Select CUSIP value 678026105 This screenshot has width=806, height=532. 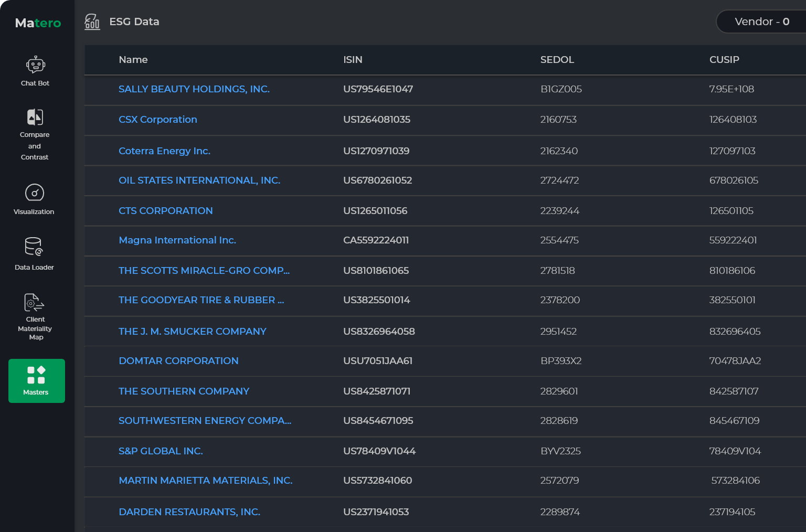(734, 180)
